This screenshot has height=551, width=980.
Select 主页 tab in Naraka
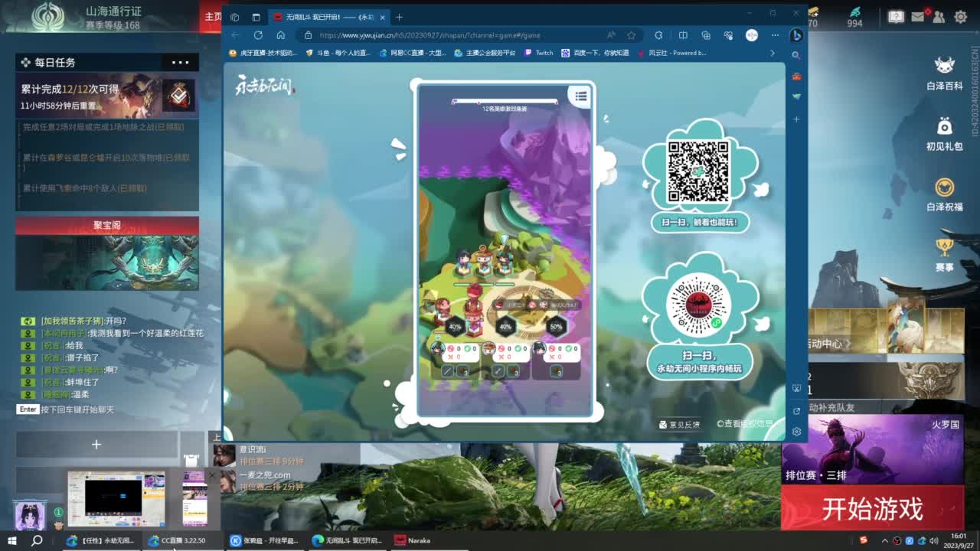(x=213, y=17)
